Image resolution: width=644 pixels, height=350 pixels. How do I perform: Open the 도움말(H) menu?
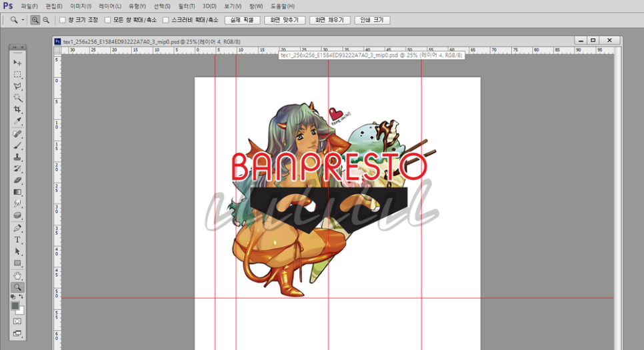coord(283,6)
